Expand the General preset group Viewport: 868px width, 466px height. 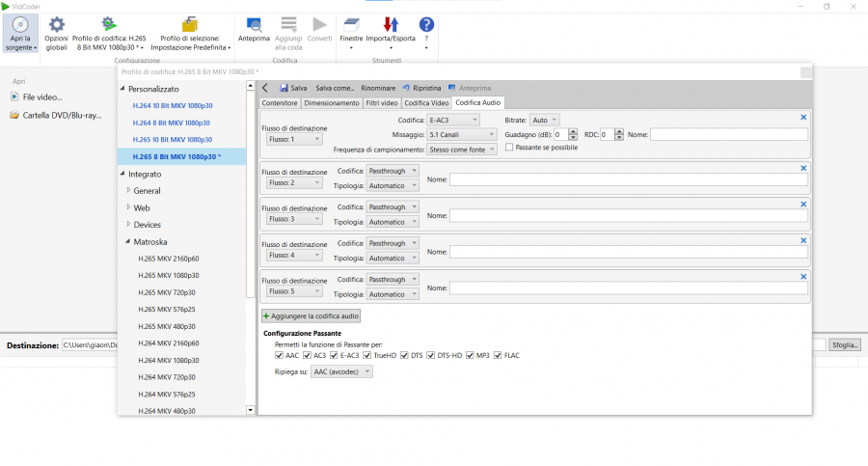(128, 191)
